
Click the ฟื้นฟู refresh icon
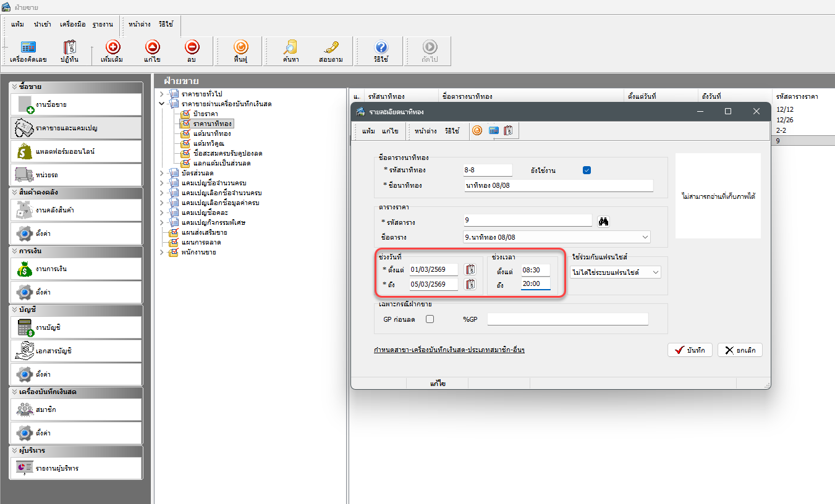point(240,51)
